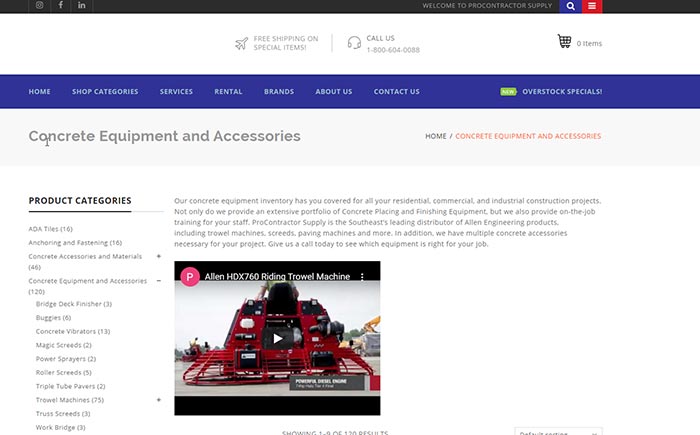Open Triple Tube Pavers (2) subcategory

tap(71, 386)
